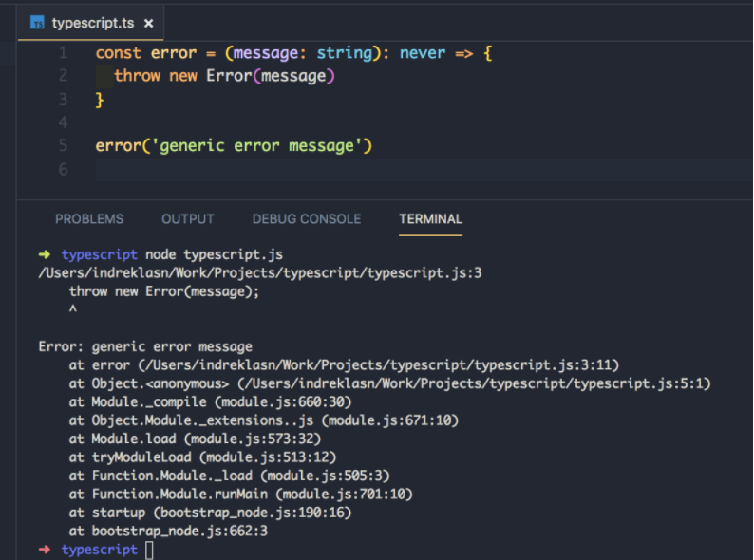Click 'Error: generic error message' terminal line
Viewport: 754px width, 560px height.
pyautogui.click(x=145, y=346)
